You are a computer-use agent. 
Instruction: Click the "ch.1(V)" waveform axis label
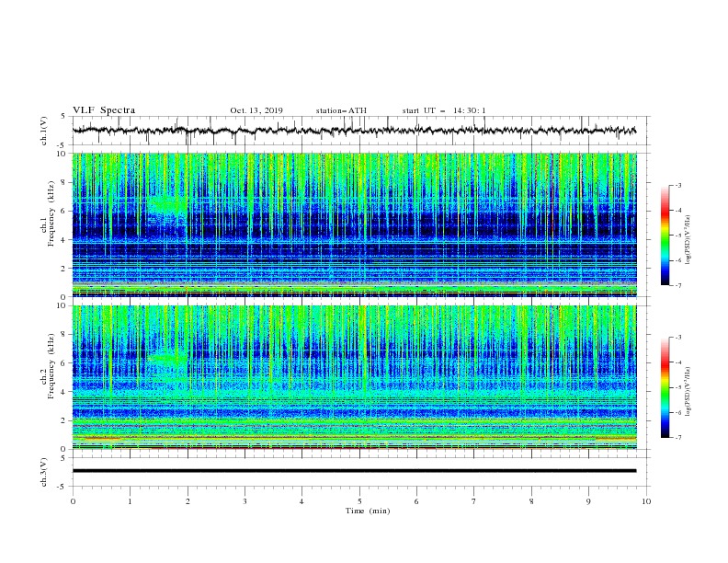[44, 131]
